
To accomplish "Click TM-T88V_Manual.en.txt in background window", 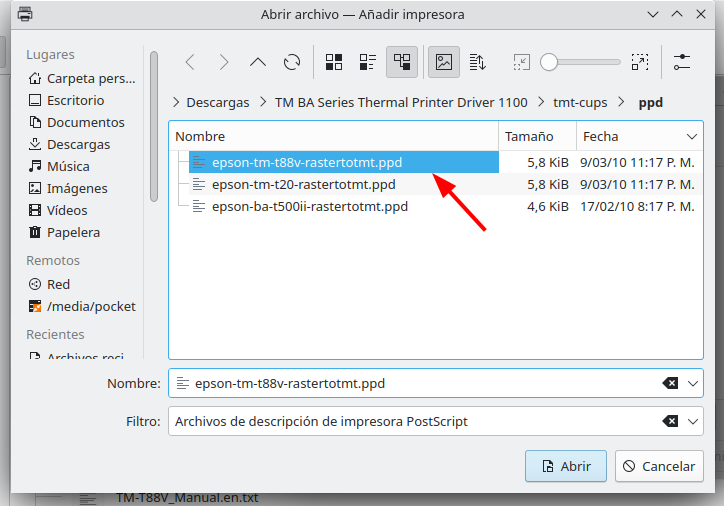I will [187, 498].
